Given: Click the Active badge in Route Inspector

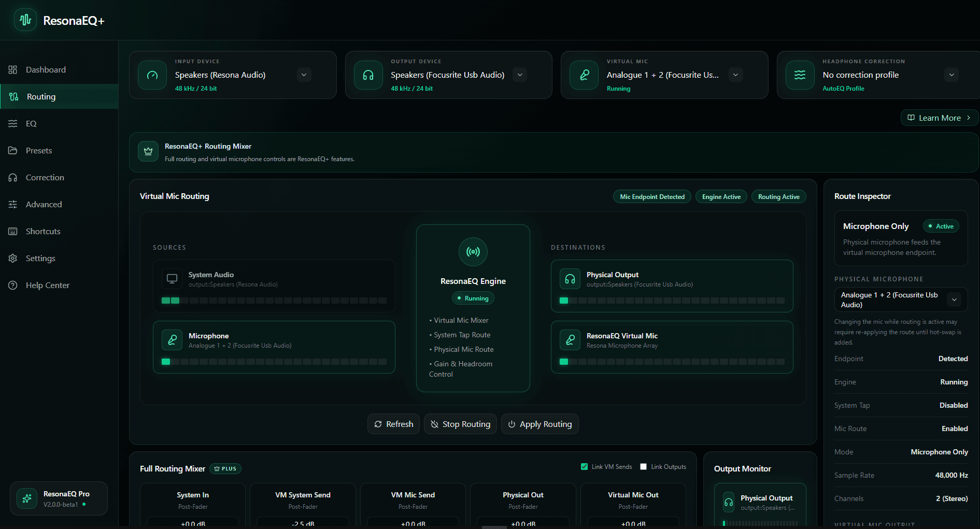Looking at the screenshot, I should click(941, 226).
